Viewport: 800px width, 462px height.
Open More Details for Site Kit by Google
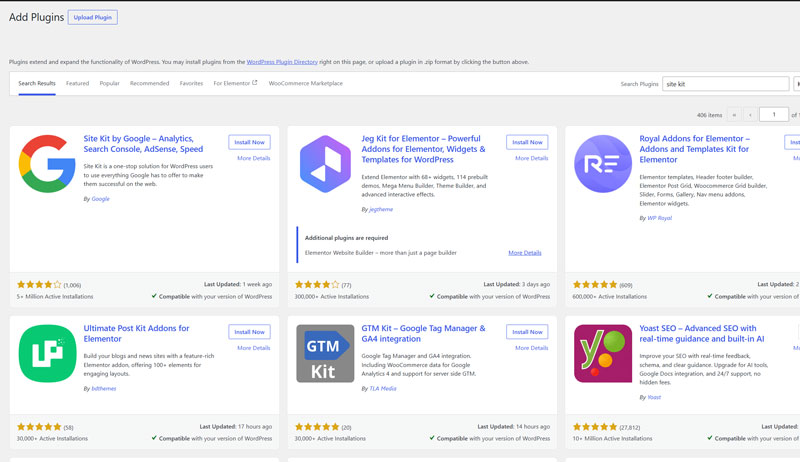tap(254, 158)
